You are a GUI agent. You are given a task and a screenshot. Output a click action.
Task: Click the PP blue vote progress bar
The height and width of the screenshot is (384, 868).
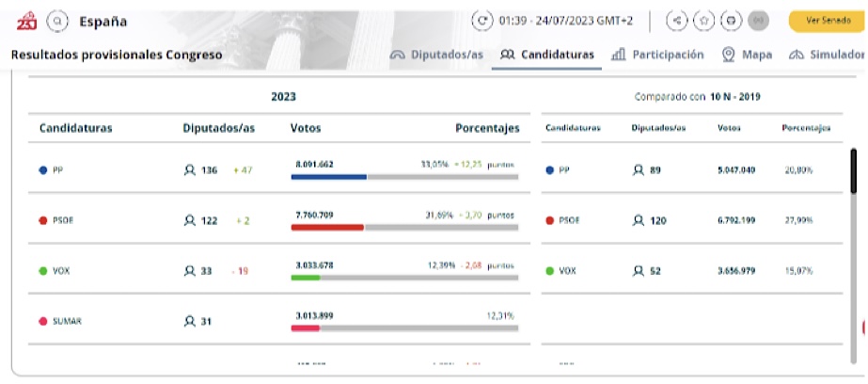[x=329, y=176]
